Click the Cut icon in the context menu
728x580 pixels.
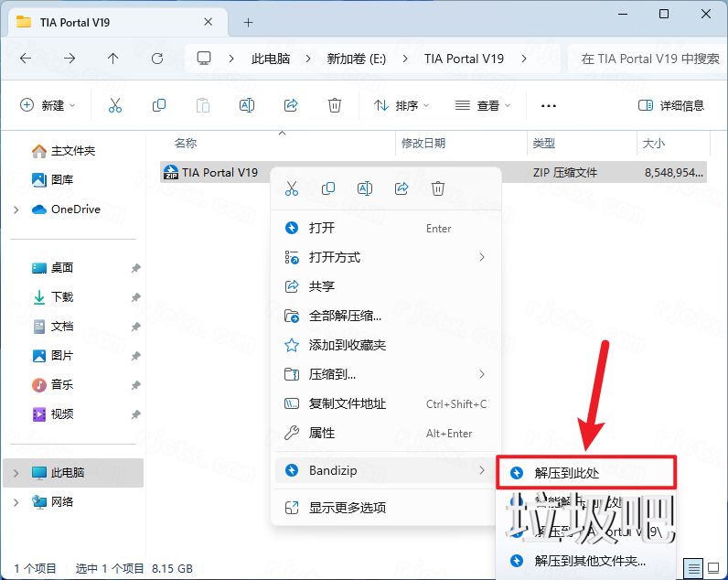[292, 188]
